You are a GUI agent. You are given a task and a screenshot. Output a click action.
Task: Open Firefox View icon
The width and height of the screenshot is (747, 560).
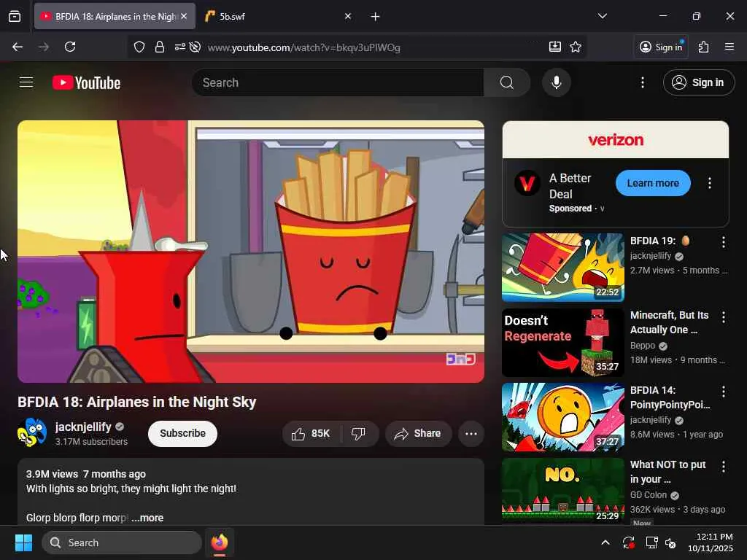point(15,16)
